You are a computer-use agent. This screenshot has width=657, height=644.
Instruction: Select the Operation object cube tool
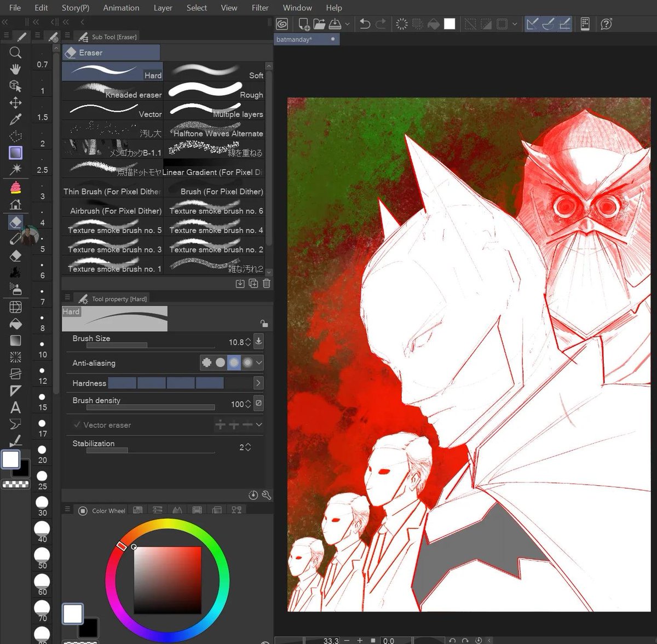pyautogui.click(x=15, y=85)
